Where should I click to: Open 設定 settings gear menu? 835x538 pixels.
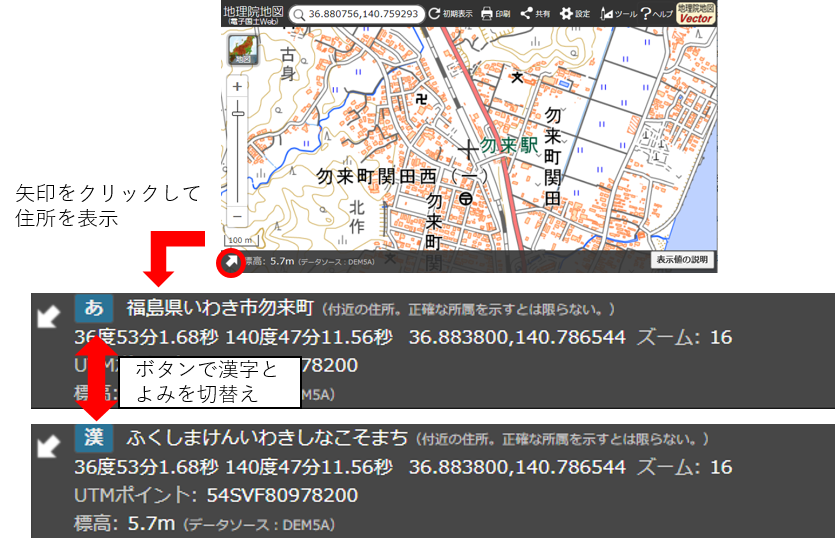pyautogui.click(x=575, y=14)
